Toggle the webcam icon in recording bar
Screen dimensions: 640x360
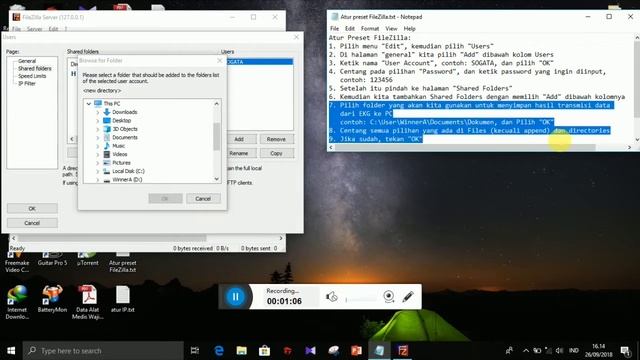point(389,296)
